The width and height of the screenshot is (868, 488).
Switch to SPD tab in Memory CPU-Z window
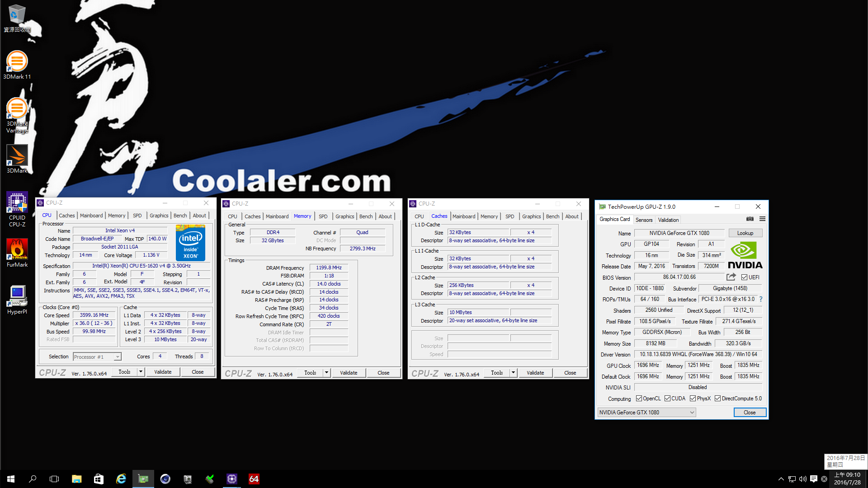(323, 216)
